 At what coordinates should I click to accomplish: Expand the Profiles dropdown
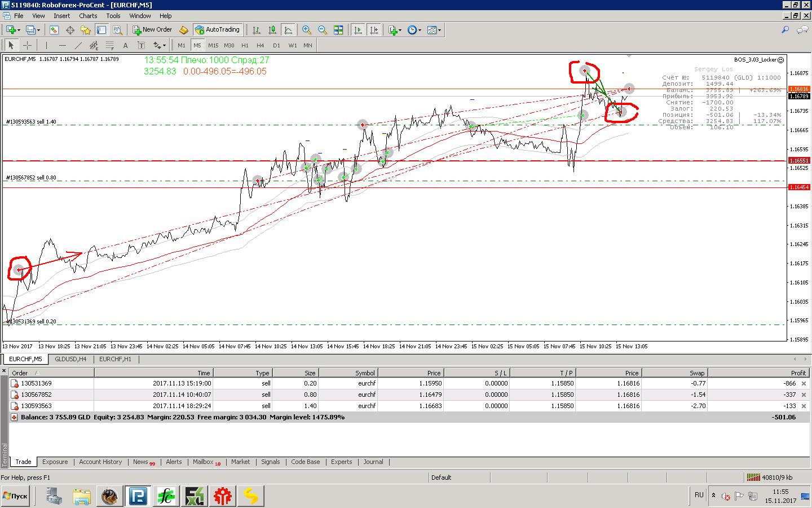(38, 30)
